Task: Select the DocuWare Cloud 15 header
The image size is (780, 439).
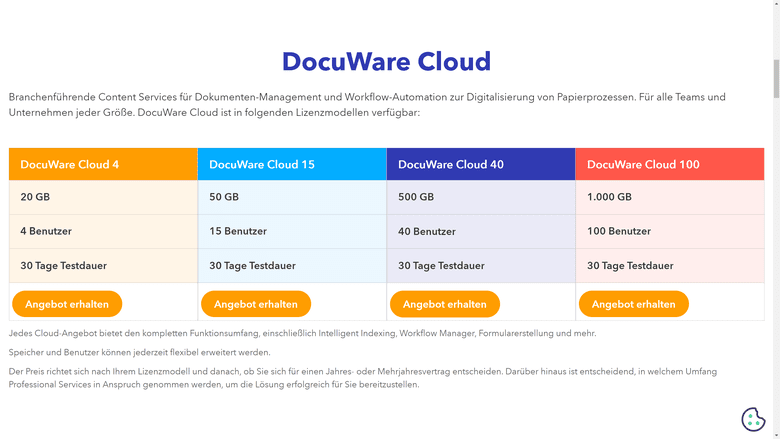Action: point(292,164)
